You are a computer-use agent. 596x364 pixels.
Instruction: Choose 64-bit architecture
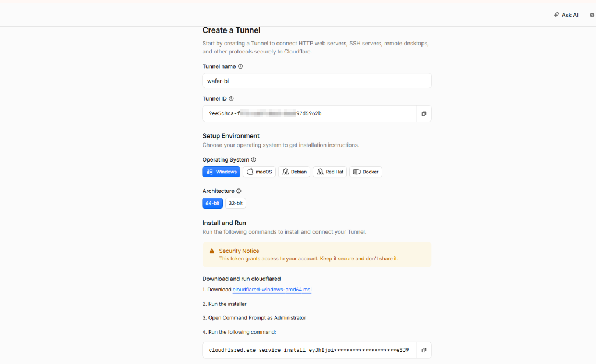(x=212, y=204)
